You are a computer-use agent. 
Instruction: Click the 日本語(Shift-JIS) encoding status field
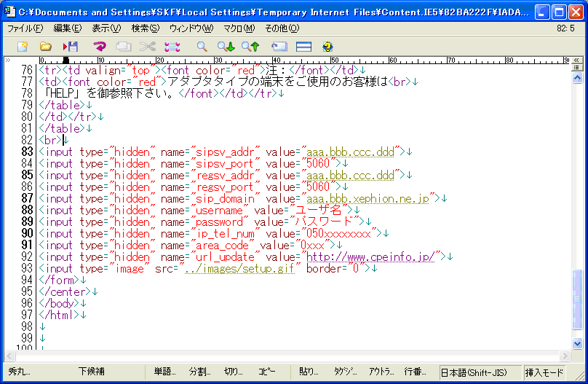(x=480, y=372)
